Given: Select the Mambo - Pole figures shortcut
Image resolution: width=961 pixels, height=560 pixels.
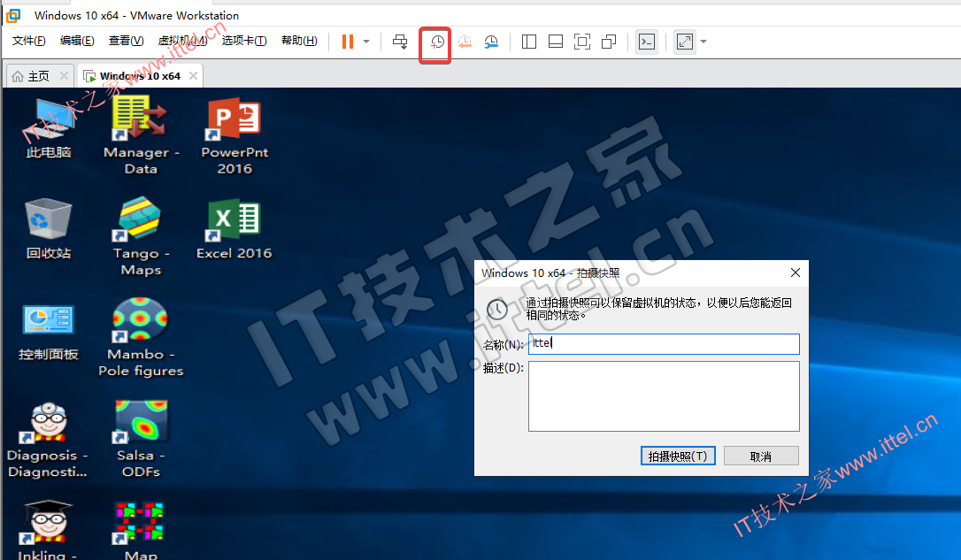Looking at the screenshot, I should [141, 338].
